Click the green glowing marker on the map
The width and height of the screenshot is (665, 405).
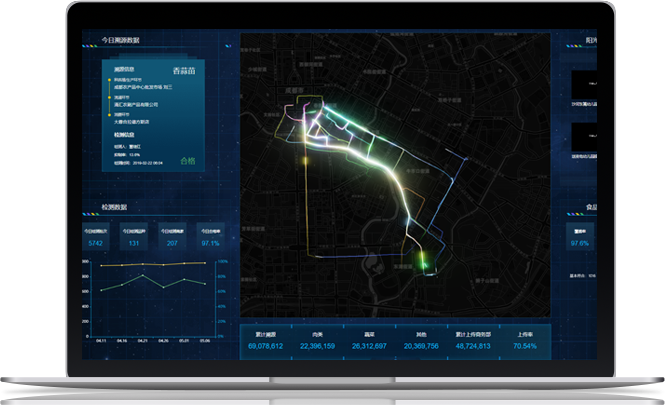point(422,262)
